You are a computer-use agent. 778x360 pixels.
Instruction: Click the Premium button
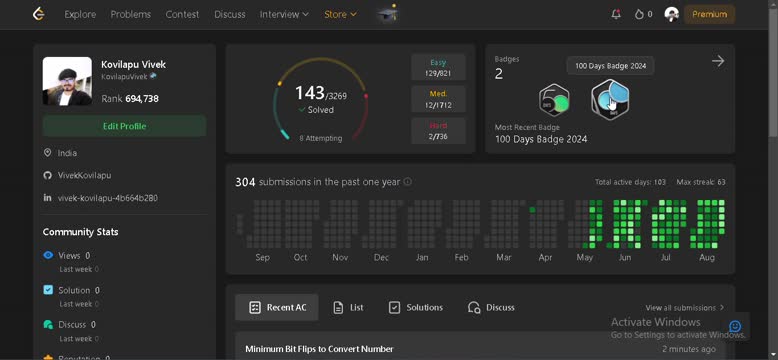tap(710, 14)
